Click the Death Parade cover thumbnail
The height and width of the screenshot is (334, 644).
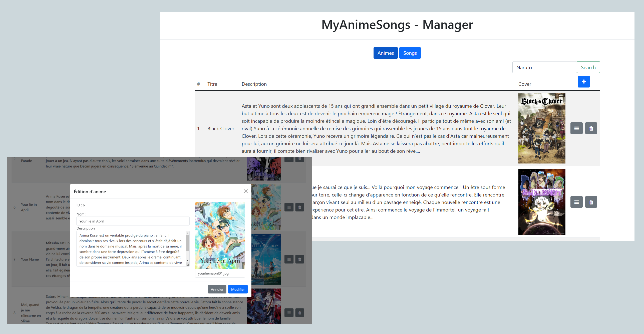264,169
